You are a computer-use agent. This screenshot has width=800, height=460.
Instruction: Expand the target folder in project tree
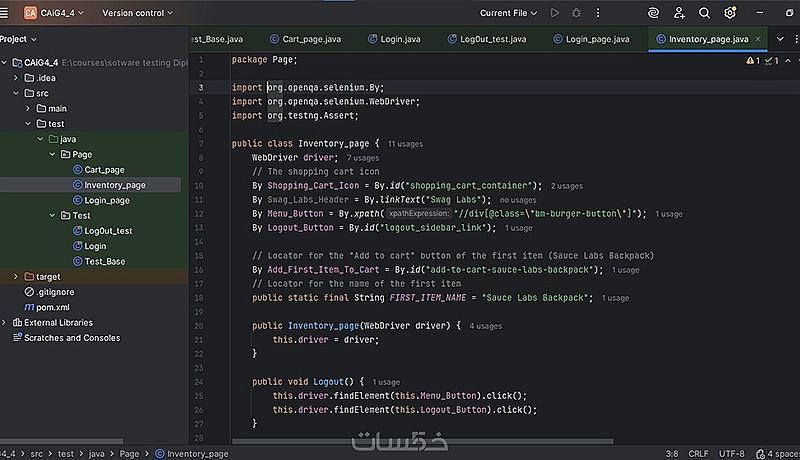point(15,276)
